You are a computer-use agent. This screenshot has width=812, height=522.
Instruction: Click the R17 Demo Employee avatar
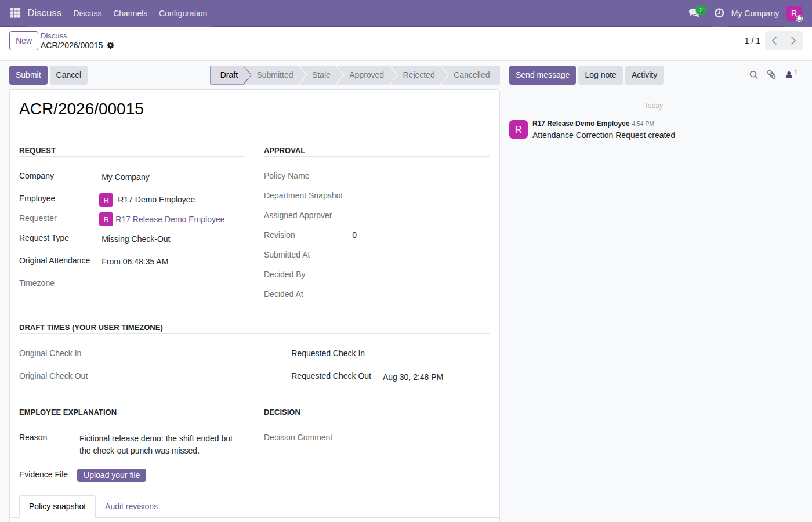click(106, 200)
